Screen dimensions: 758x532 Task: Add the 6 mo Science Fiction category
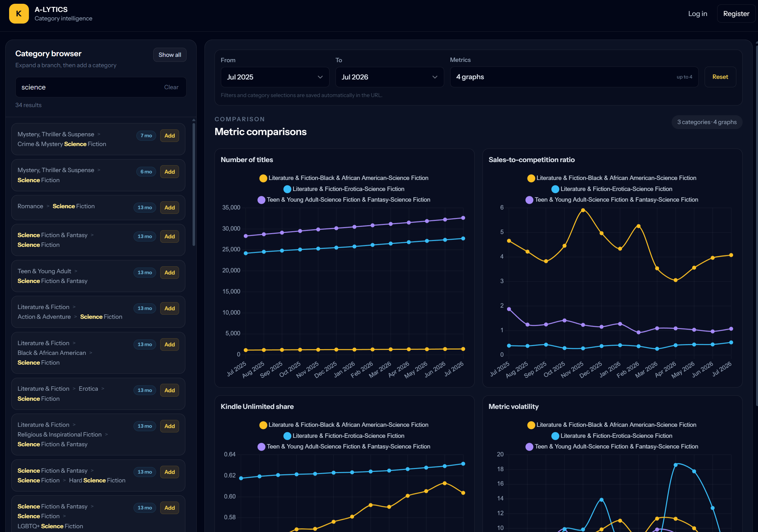coord(170,171)
